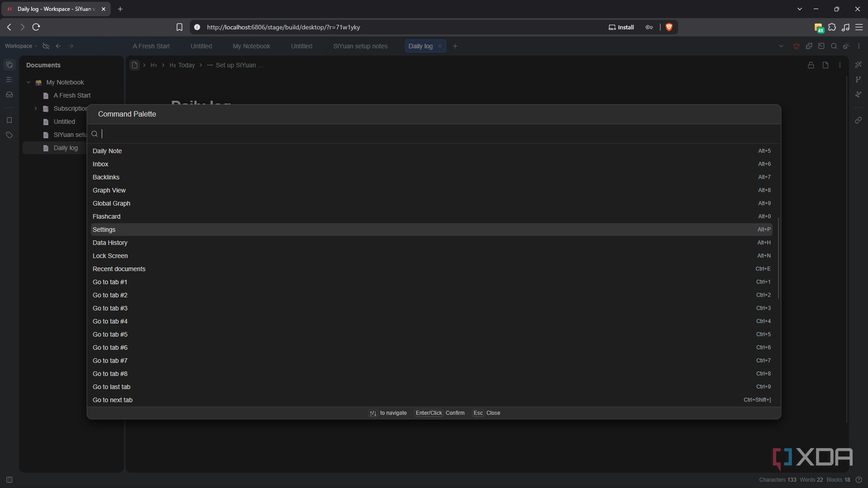868x488 pixels.
Task: Choose Graph View command
Action: click(431, 190)
